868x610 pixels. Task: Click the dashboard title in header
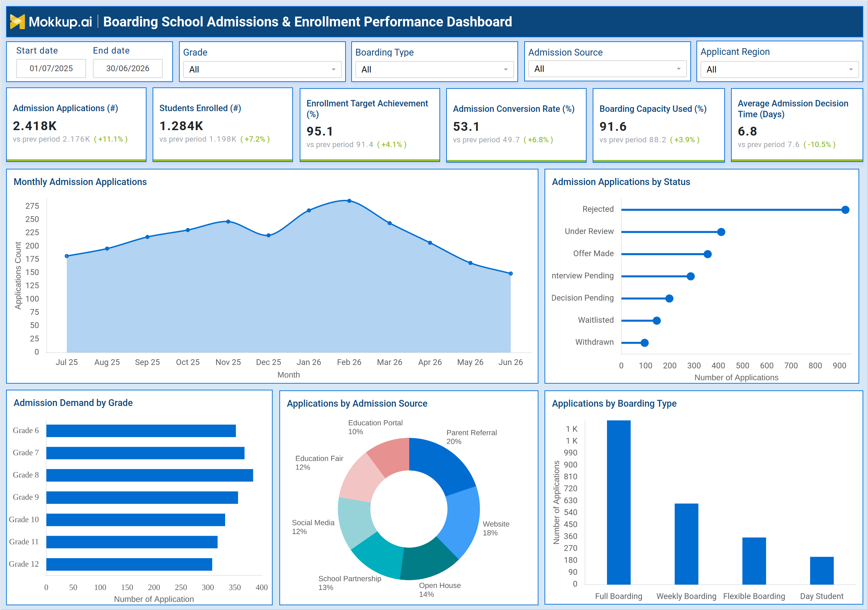(x=307, y=22)
